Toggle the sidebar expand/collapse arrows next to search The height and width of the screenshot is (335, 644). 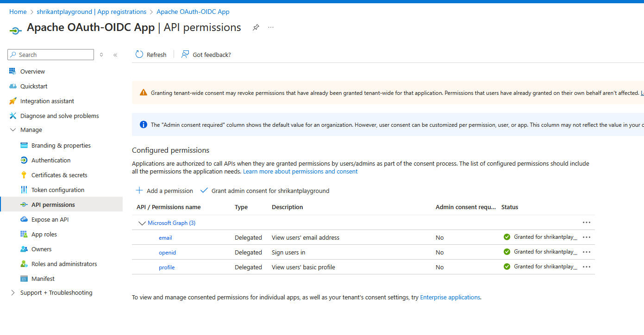coord(101,55)
